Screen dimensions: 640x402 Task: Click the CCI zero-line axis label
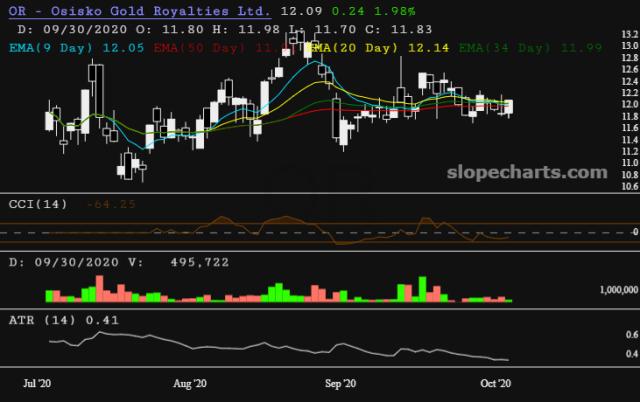pyautogui.click(x=635, y=232)
